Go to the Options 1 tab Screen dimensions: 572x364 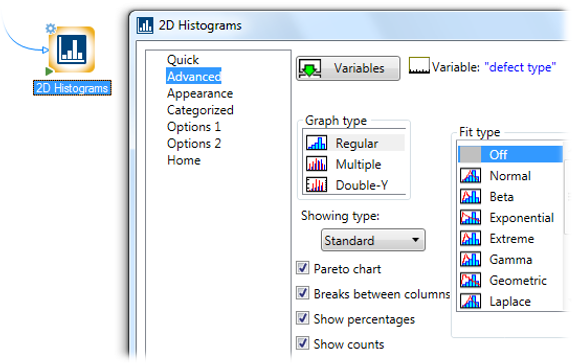pos(194,127)
